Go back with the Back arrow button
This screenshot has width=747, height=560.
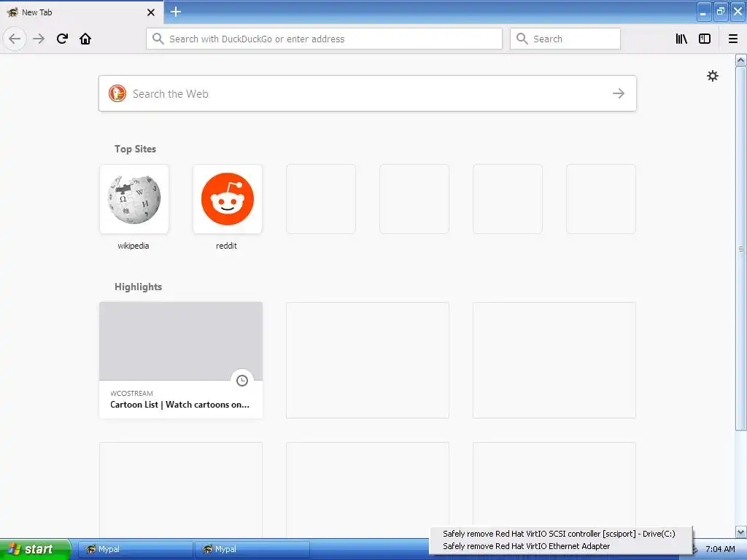pos(15,39)
